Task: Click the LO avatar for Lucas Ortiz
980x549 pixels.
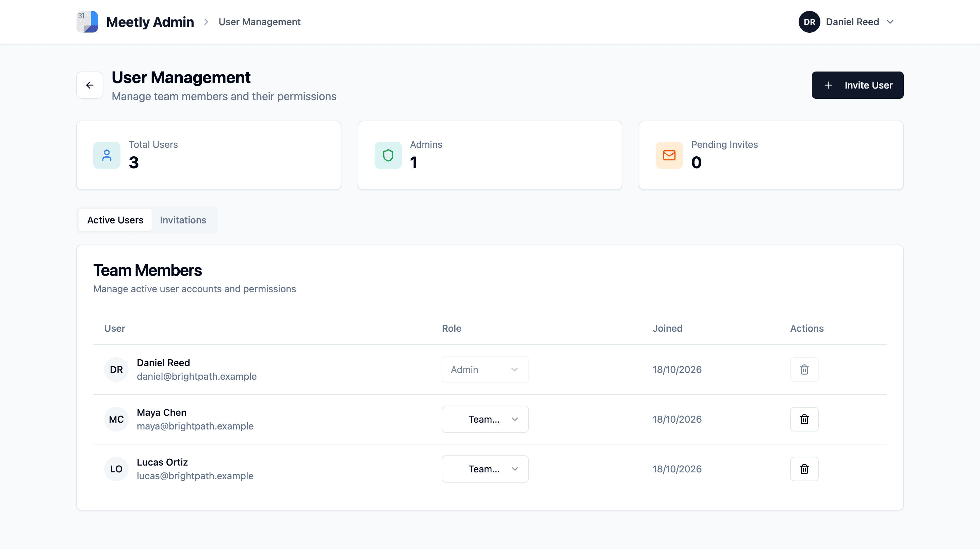Action: point(116,469)
